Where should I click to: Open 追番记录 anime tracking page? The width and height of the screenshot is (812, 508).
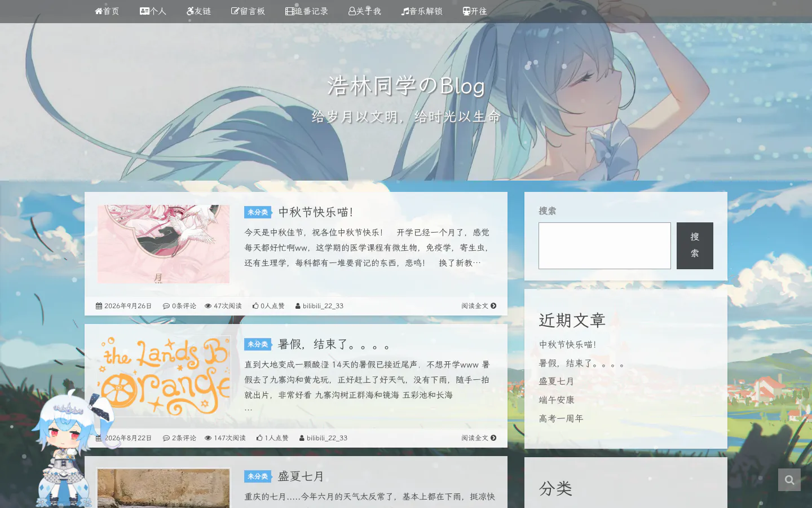[x=307, y=11]
